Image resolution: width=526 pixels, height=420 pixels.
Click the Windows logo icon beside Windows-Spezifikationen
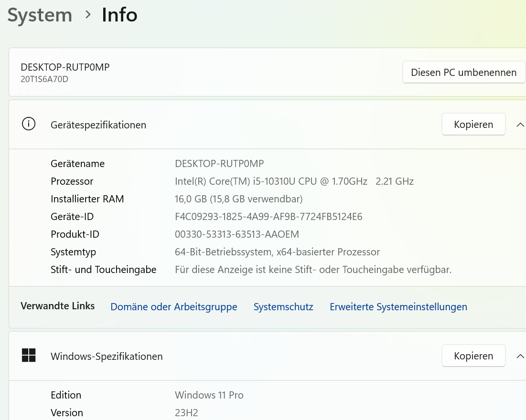[x=29, y=355]
